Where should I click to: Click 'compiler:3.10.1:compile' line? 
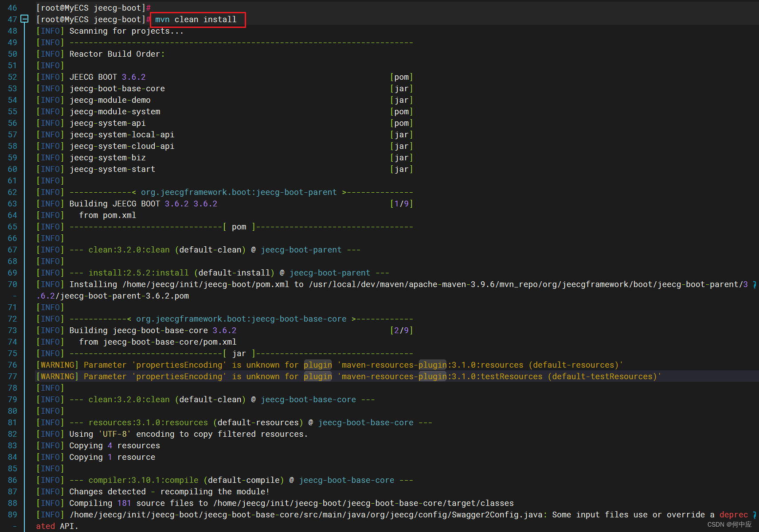coord(144,480)
